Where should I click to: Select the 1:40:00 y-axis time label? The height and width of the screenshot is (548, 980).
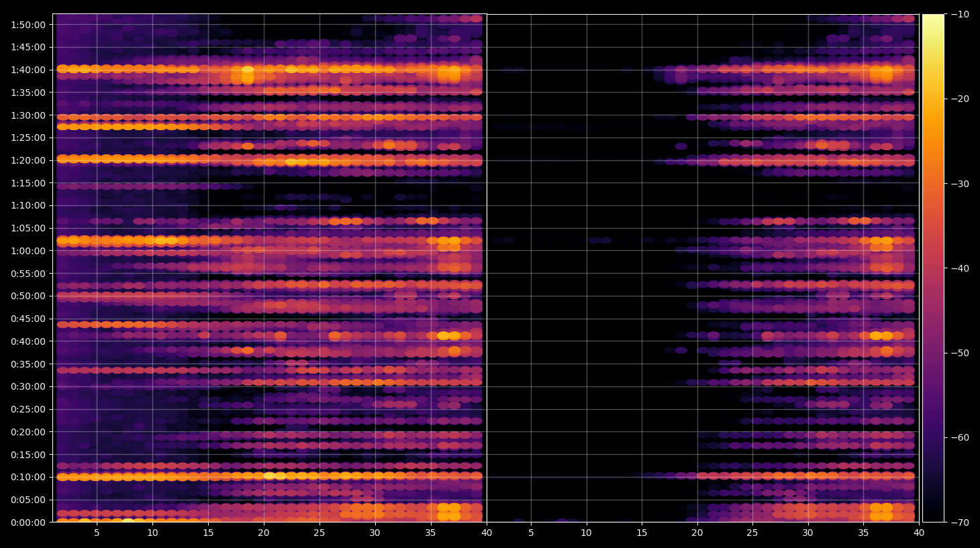click(x=28, y=70)
